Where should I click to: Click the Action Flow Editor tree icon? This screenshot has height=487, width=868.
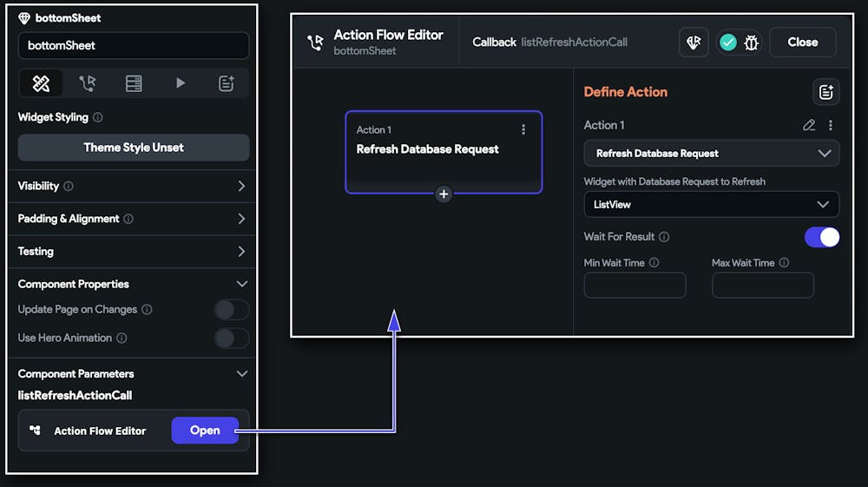coord(35,430)
